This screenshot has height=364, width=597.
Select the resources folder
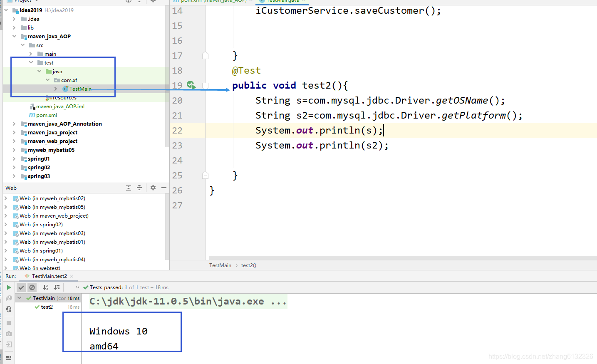(64, 98)
